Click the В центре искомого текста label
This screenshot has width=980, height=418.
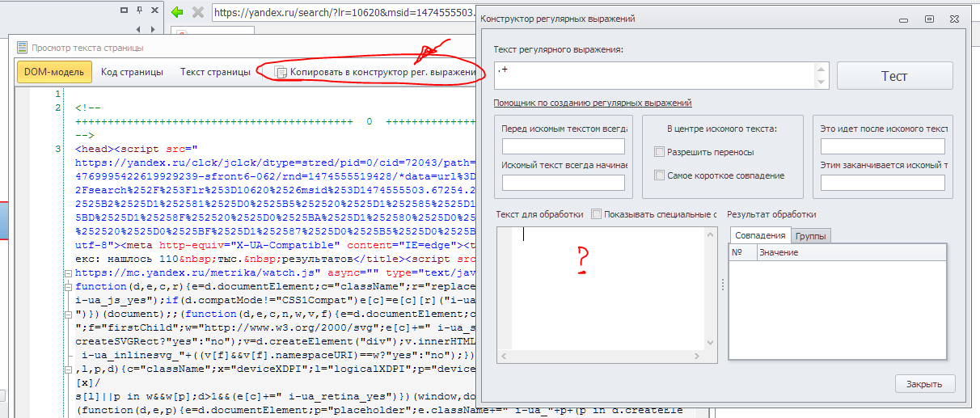point(722,129)
